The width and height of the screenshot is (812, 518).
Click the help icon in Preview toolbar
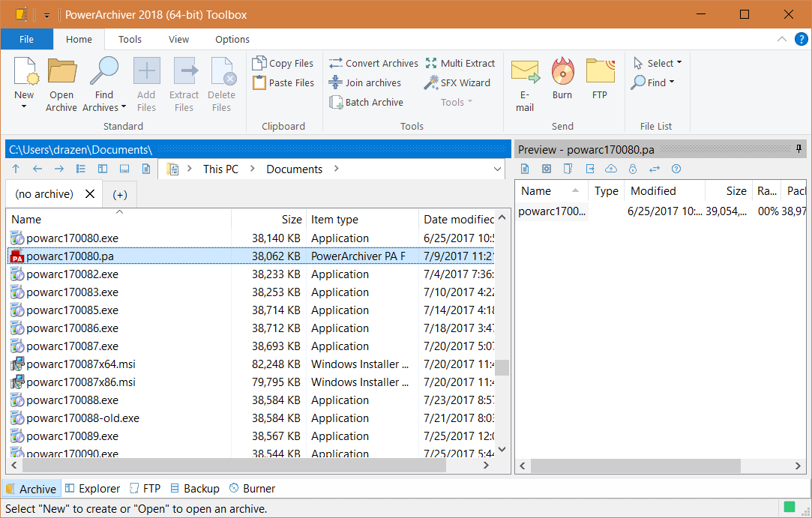click(x=676, y=169)
